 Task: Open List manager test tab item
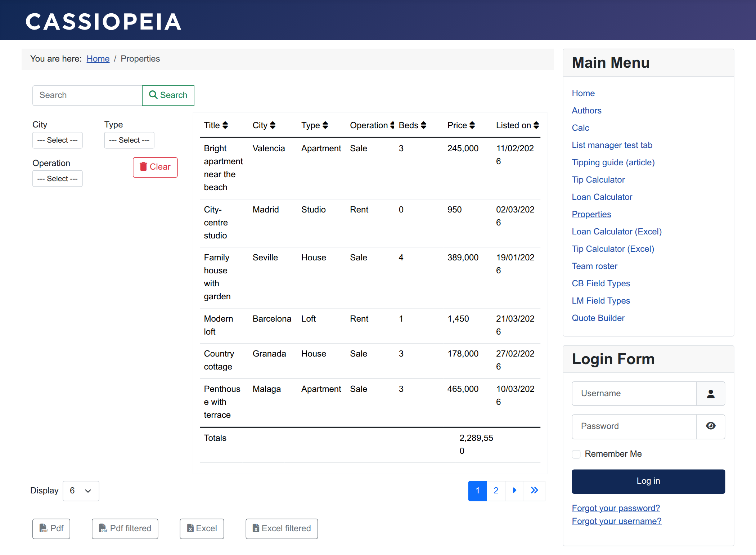[x=612, y=145]
